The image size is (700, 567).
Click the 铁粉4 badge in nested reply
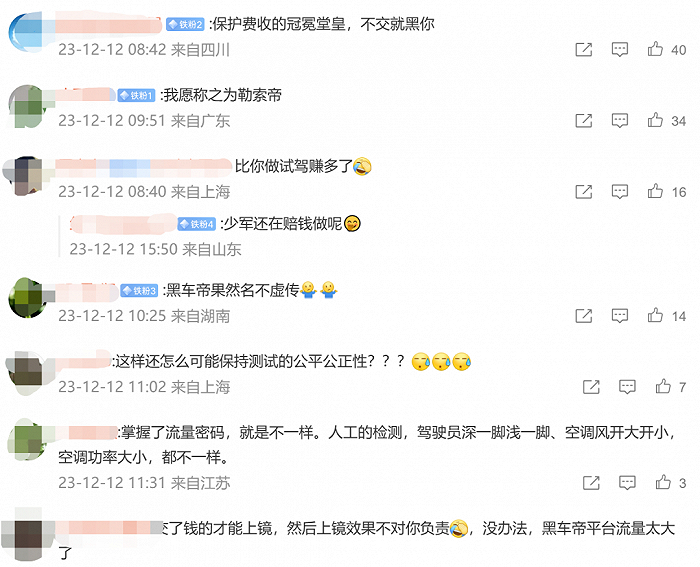[x=197, y=224]
